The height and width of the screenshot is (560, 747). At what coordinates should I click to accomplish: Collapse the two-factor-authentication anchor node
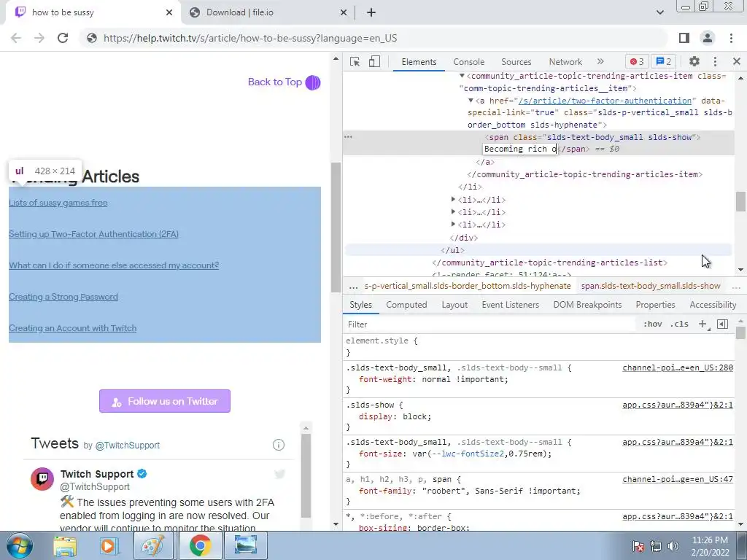point(471,101)
